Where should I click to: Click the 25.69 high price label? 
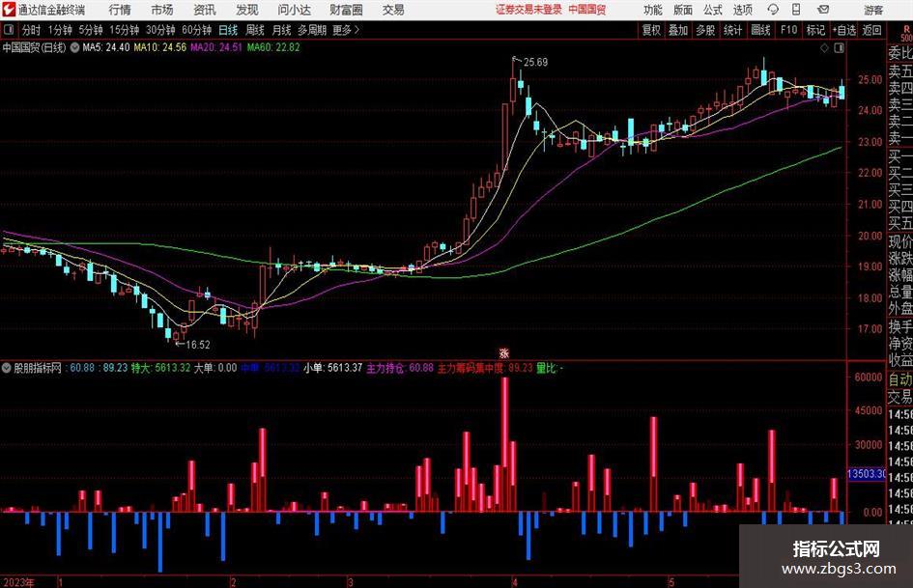(x=535, y=63)
